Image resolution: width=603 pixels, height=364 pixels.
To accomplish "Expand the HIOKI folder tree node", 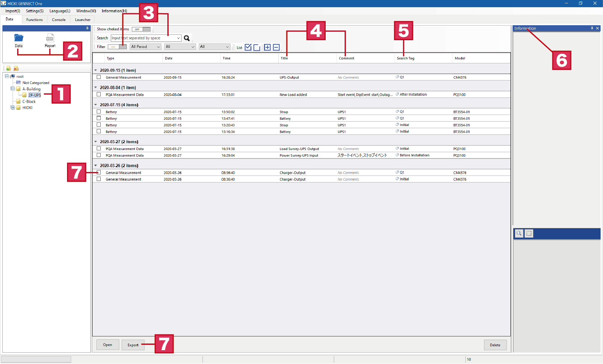I will 13,107.
